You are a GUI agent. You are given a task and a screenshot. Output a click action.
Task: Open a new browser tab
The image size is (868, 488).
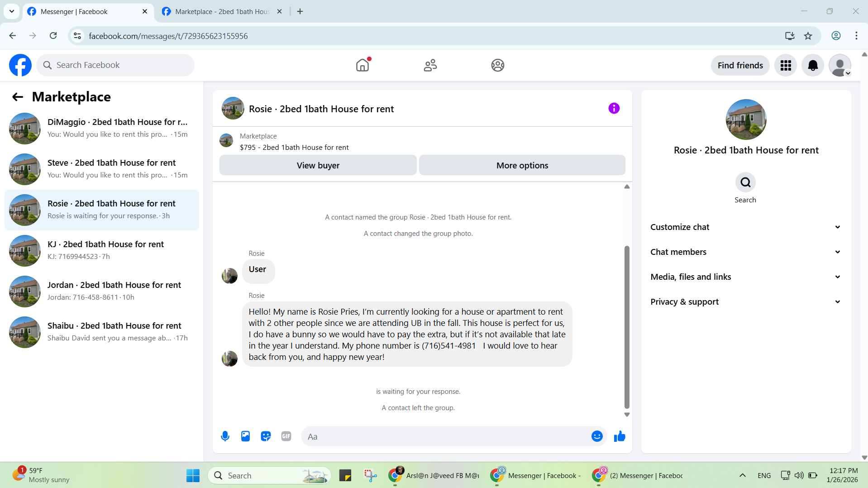[x=300, y=11]
